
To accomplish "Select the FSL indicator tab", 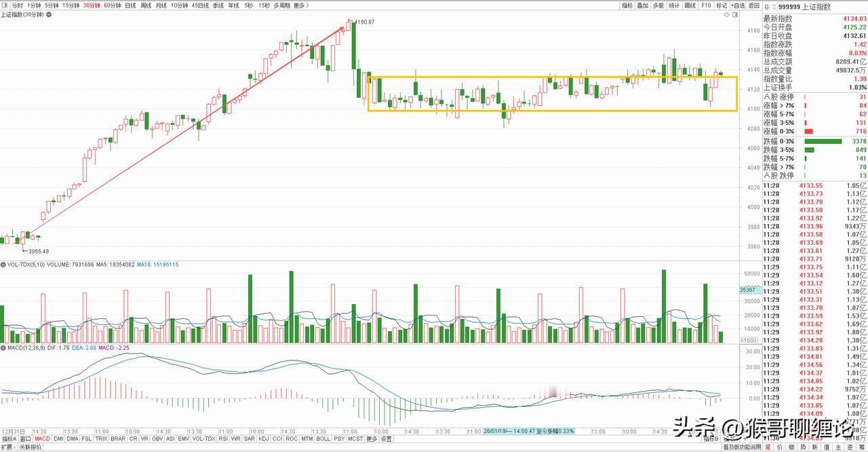I will click(x=87, y=438).
